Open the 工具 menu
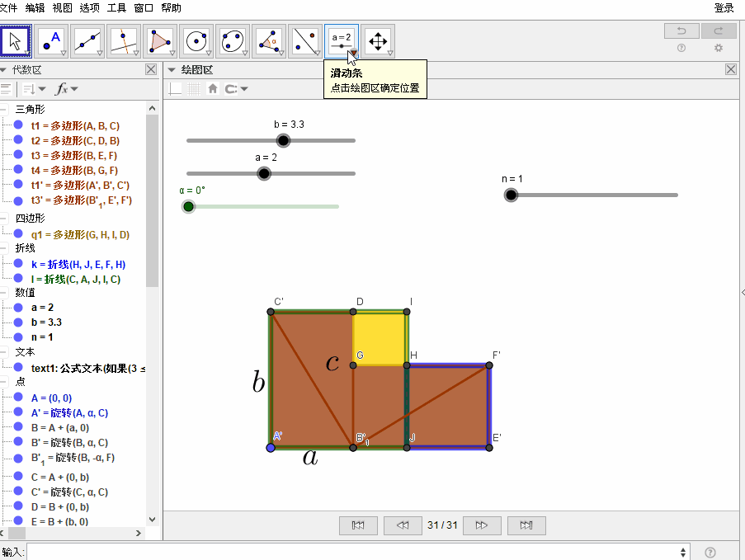The height and width of the screenshot is (560, 745). (116, 7)
